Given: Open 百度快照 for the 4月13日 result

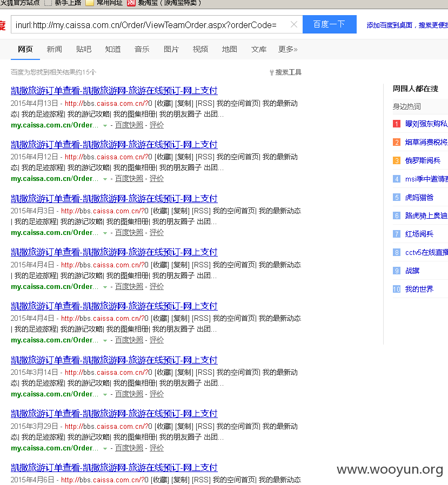Looking at the screenshot, I should (129, 125).
